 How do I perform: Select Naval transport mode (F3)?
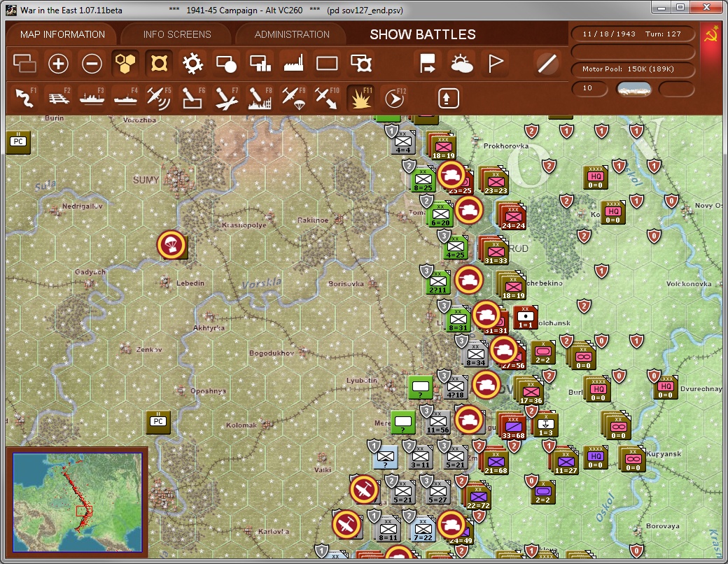click(92, 97)
